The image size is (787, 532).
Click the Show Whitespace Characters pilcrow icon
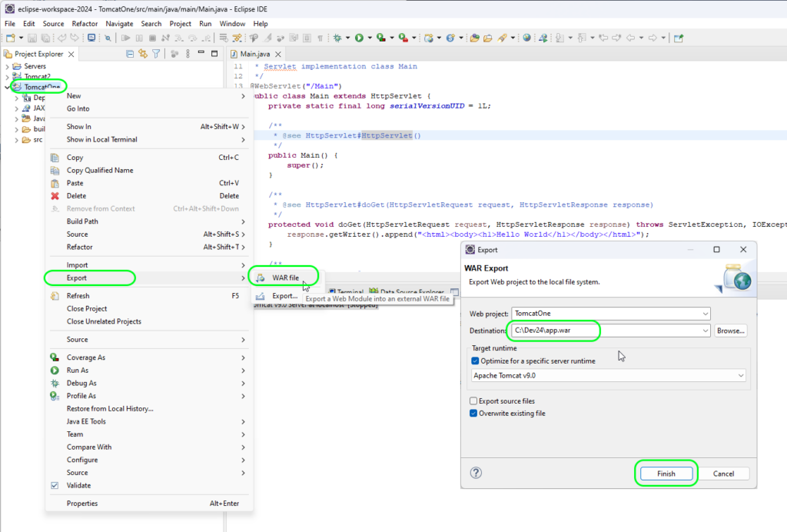click(x=320, y=38)
